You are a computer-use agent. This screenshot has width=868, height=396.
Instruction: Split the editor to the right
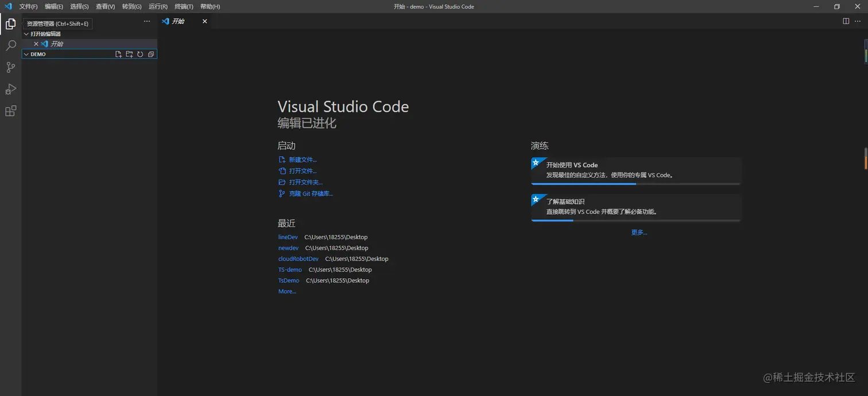[x=846, y=21]
